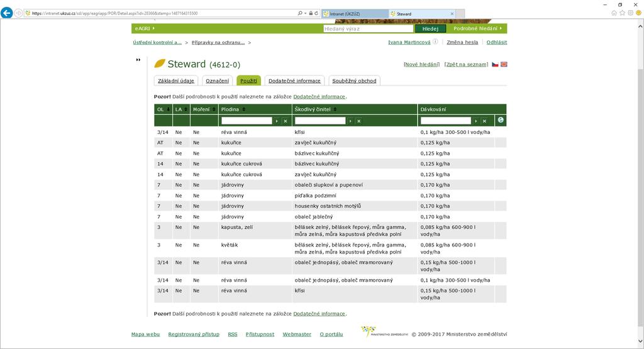Click the Dávkování filter text field
The width and height of the screenshot is (644, 349).
(446, 121)
